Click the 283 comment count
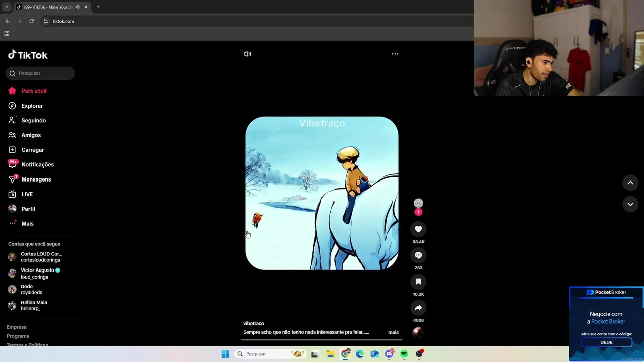 418,268
